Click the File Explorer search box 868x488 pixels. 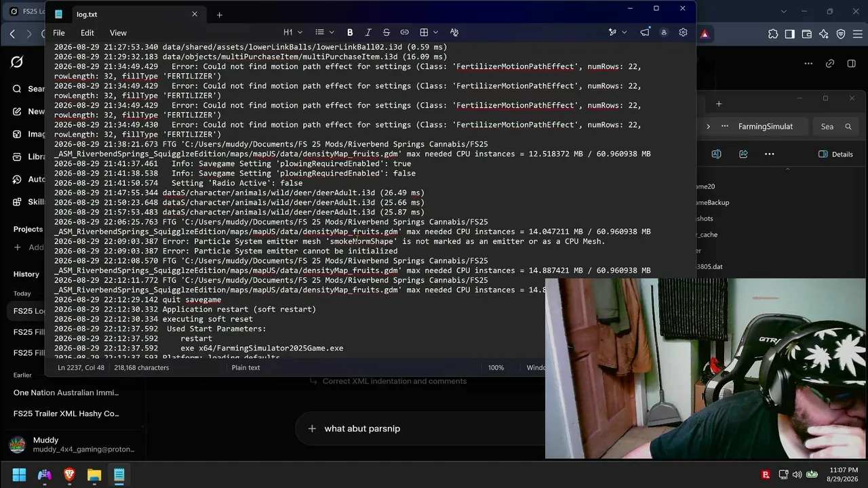click(836, 127)
